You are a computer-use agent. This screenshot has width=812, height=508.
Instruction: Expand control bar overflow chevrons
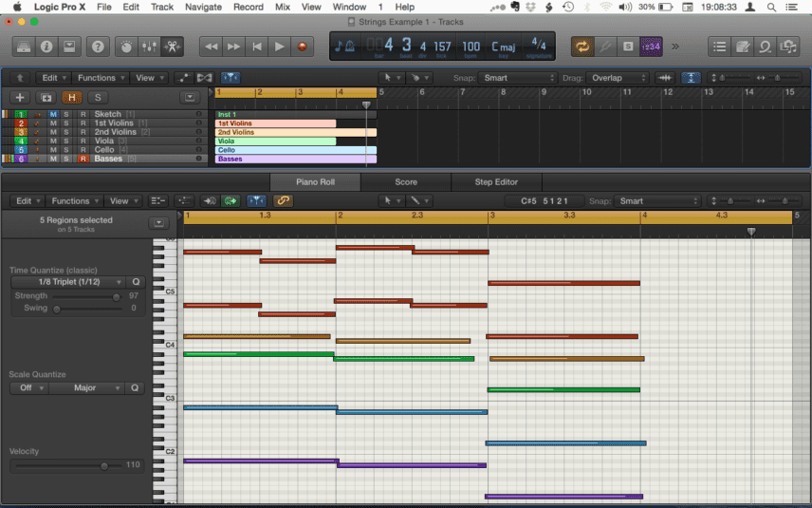click(x=675, y=47)
